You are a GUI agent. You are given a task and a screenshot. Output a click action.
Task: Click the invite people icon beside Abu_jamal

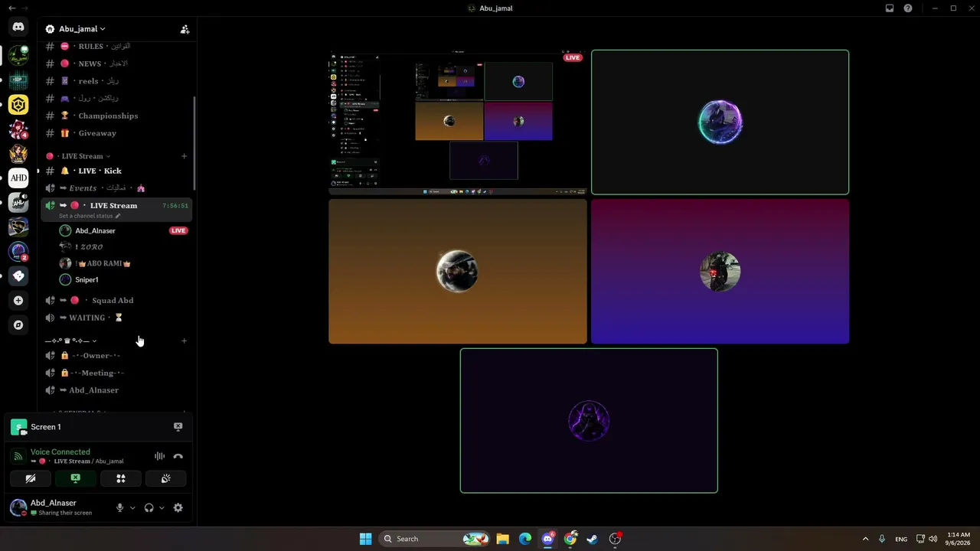(185, 29)
